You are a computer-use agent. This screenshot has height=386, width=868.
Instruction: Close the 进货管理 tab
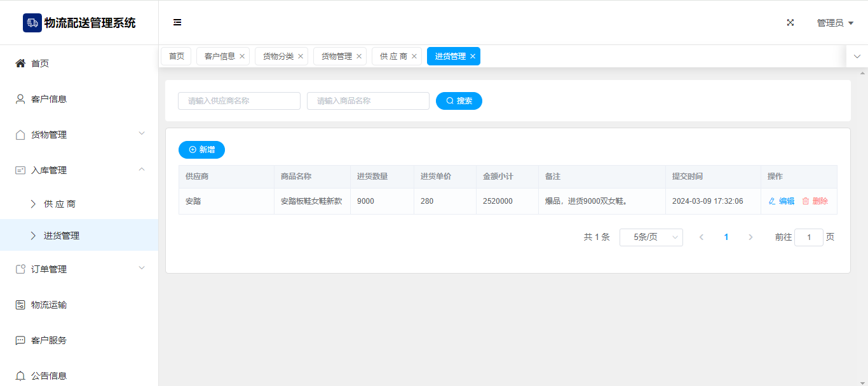[x=473, y=57]
